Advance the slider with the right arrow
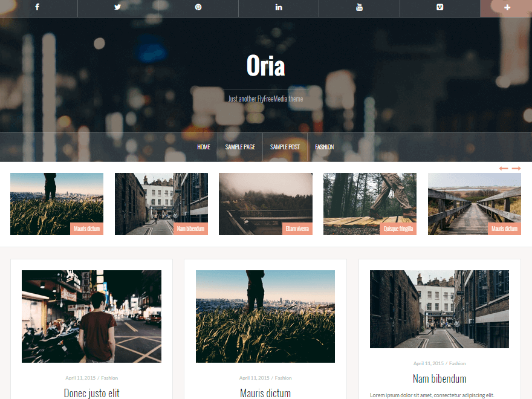The height and width of the screenshot is (399, 532). [516, 169]
